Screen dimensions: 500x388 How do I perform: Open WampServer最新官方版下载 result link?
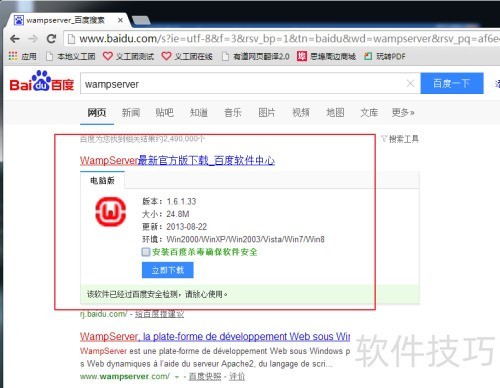[x=177, y=160]
